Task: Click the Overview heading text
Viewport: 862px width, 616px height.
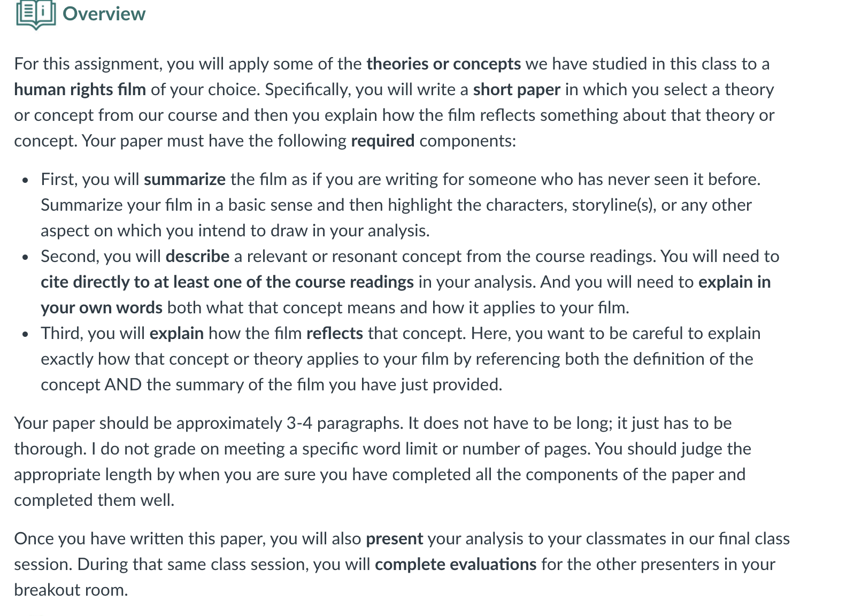Action: click(104, 14)
